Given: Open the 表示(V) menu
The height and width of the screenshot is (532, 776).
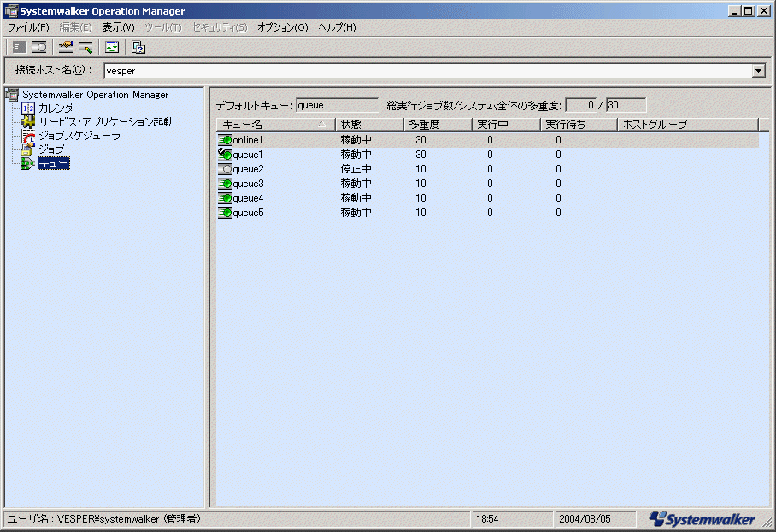Looking at the screenshot, I should 118,27.
